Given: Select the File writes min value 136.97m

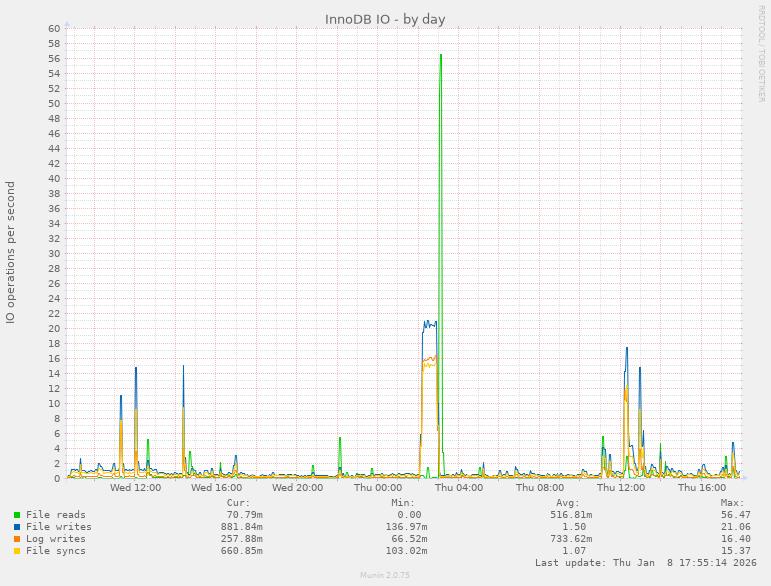Looking at the screenshot, I should tap(406, 527).
